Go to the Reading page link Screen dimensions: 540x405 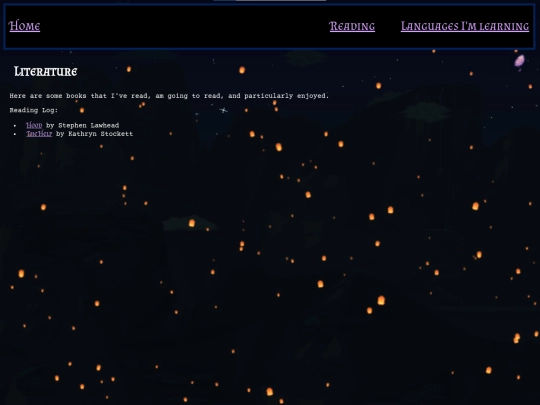[x=352, y=26]
